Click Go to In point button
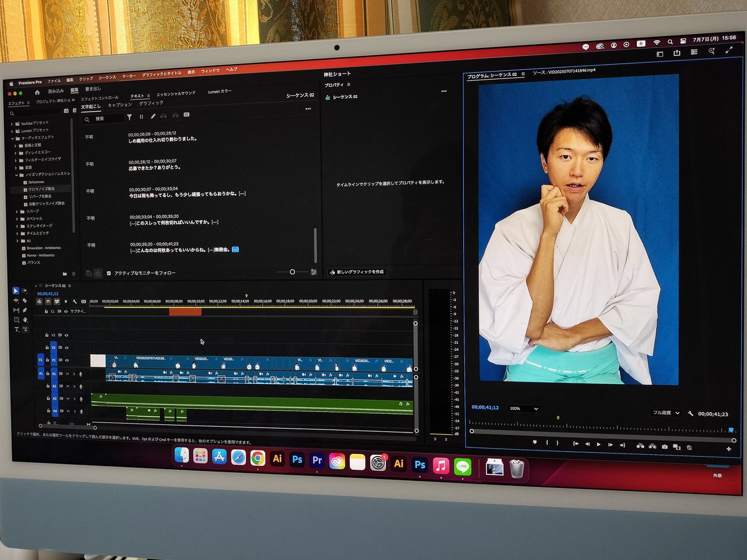The height and width of the screenshot is (560, 747). (576, 444)
